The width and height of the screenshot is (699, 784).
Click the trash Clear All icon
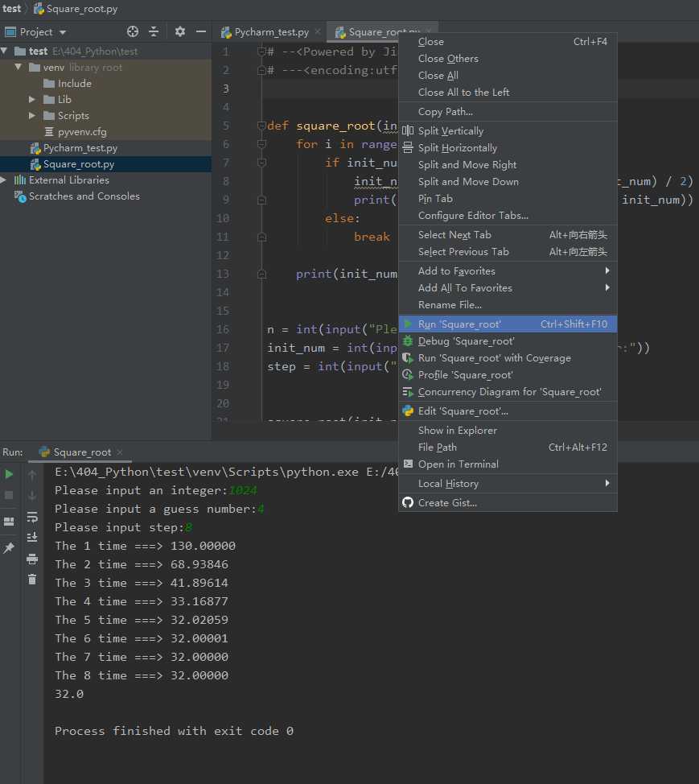click(x=32, y=580)
